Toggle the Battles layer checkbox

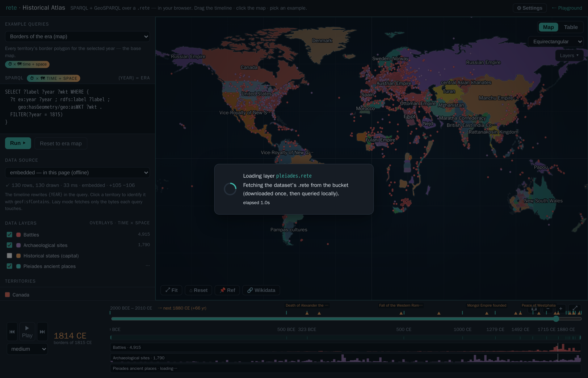(x=9, y=235)
